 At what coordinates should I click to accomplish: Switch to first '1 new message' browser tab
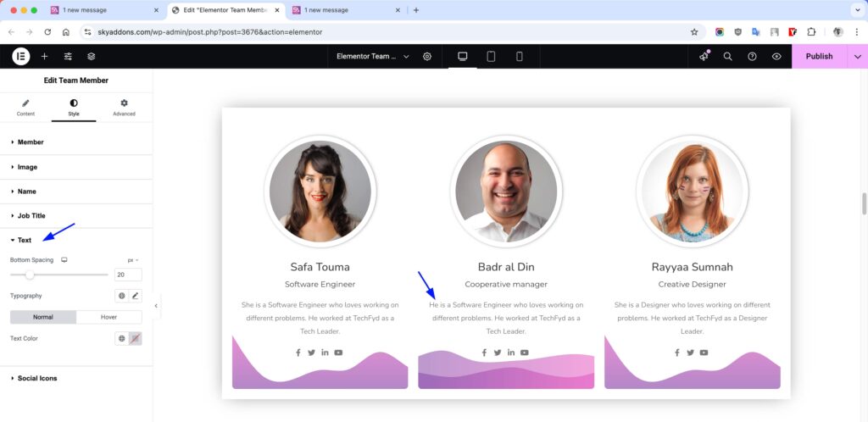(x=104, y=10)
